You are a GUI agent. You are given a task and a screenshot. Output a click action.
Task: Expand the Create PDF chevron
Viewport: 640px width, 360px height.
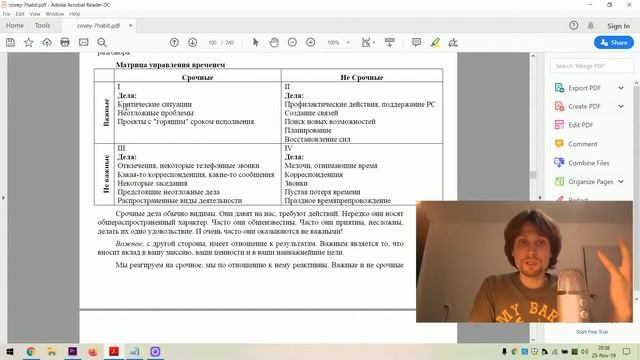(x=621, y=107)
